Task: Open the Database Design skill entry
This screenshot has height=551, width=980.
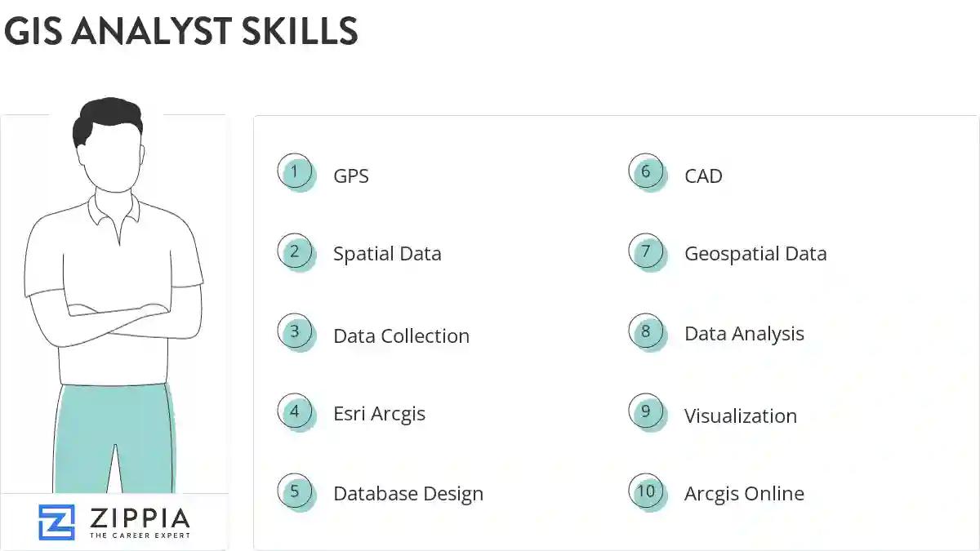Action: [408, 494]
